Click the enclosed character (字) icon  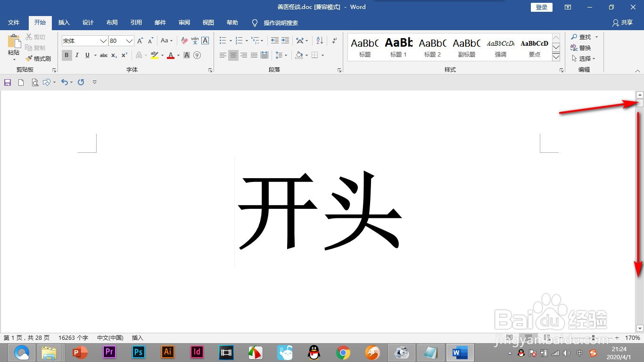pos(197,55)
